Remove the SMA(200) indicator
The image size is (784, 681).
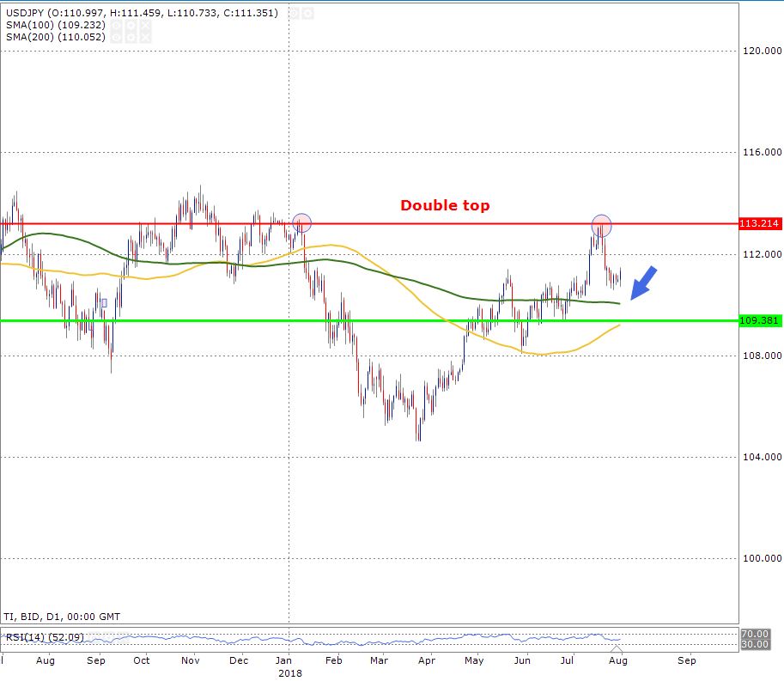coord(145,38)
